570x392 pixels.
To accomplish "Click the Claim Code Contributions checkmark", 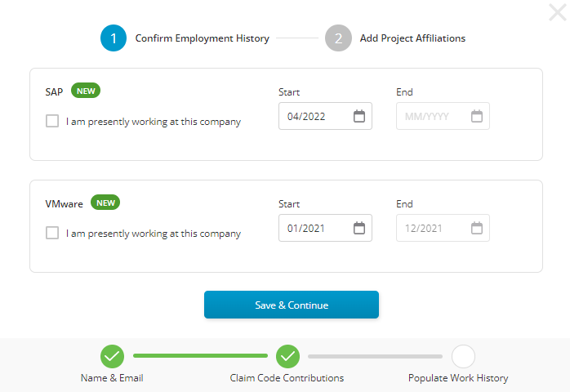I will 287,356.
